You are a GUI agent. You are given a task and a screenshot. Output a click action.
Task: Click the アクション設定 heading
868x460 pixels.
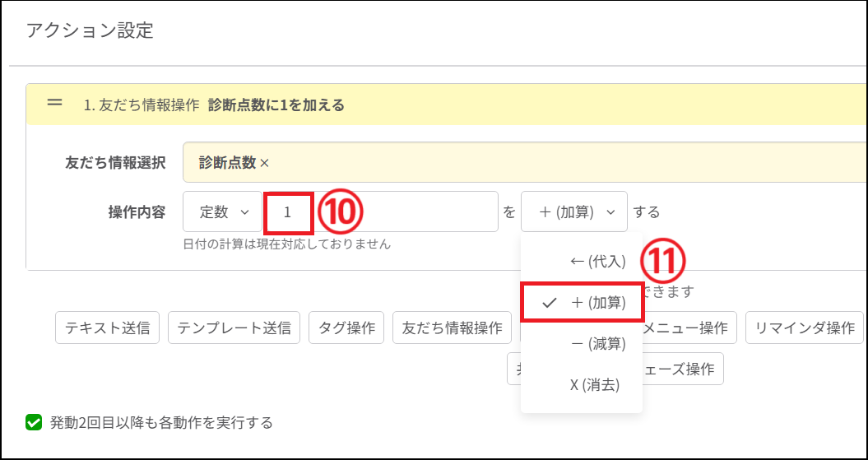[90, 30]
